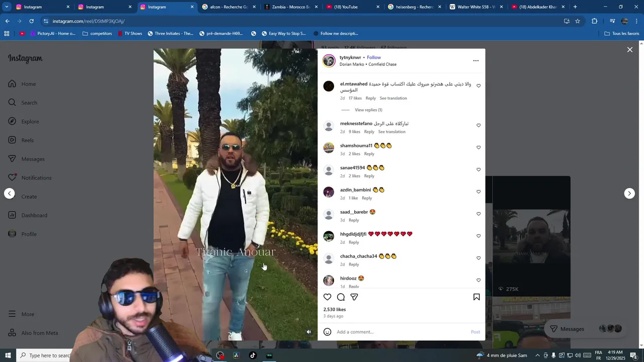Click the Add a comment field
The height and width of the screenshot is (362, 644).
[x=401, y=332]
